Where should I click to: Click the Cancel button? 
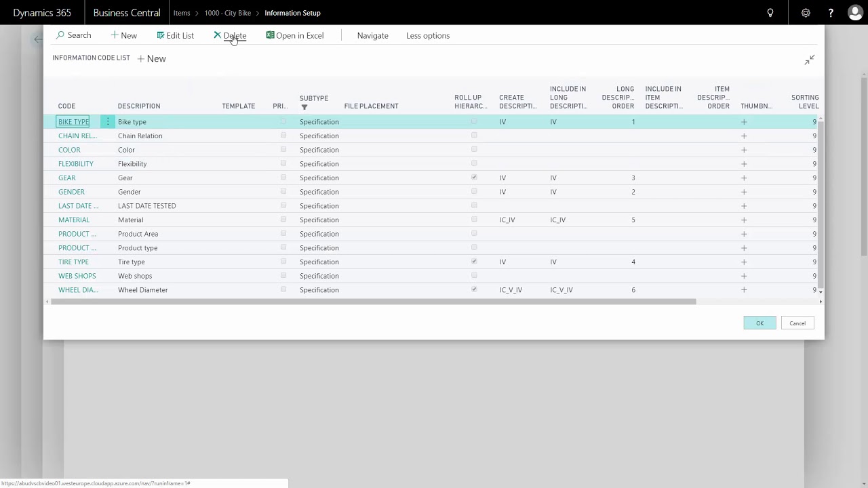pyautogui.click(x=797, y=323)
